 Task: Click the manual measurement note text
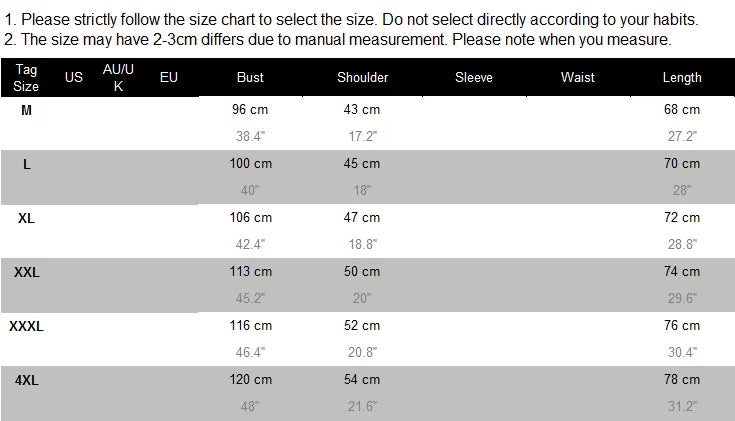pos(336,40)
